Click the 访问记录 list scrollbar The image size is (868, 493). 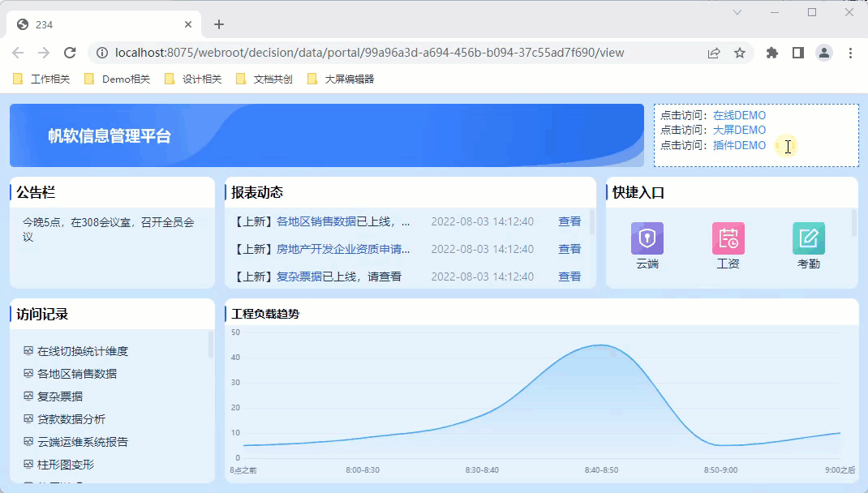(211, 345)
